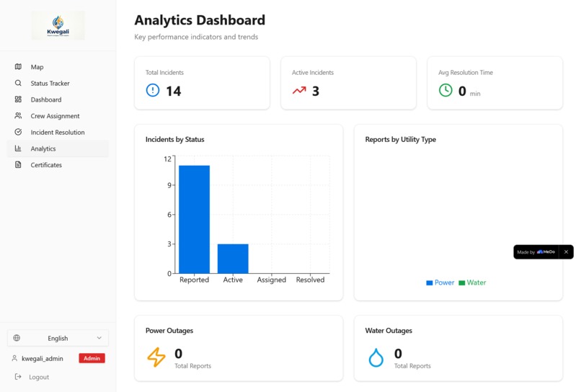Click the Power legend label
Image resolution: width=581 pixels, height=392 pixels.
[444, 282]
